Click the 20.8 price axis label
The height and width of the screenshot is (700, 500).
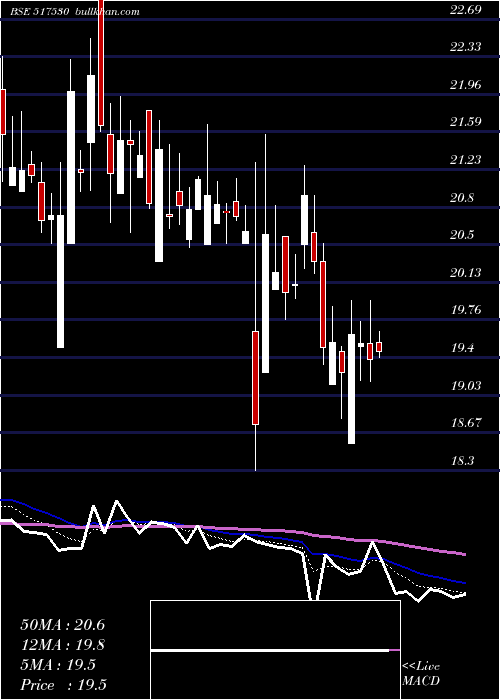[x=462, y=198]
